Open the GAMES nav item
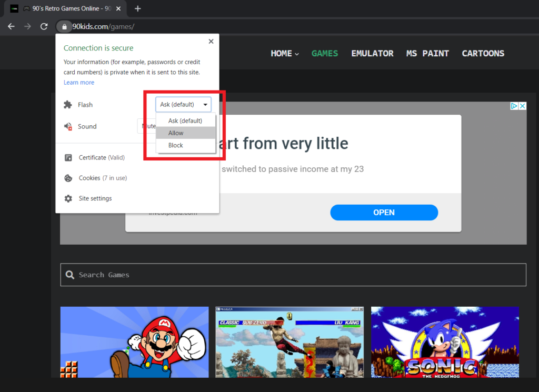Viewport: 539px width, 392px height. tap(324, 54)
